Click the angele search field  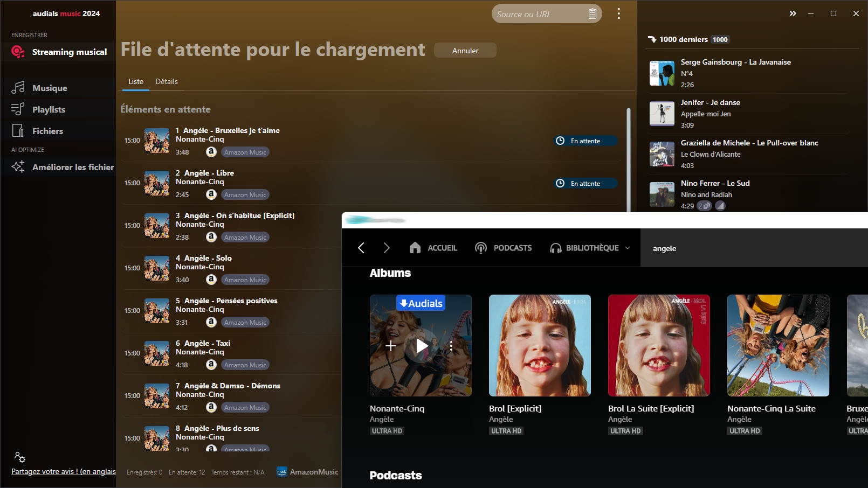pos(754,248)
